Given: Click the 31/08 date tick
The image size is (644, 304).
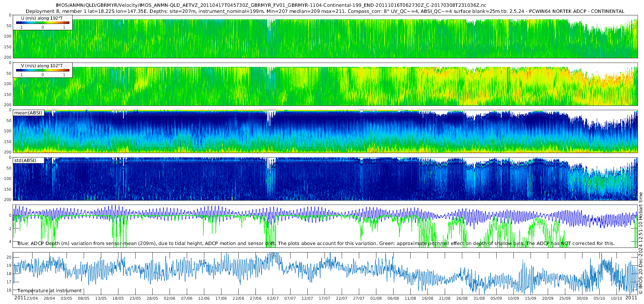Looking at the screenshot, I should pos(479,298).
